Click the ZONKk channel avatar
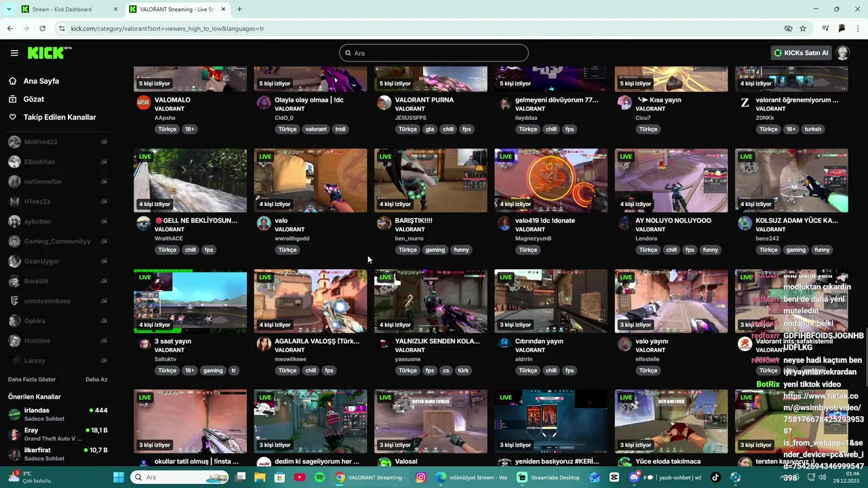 745,102
